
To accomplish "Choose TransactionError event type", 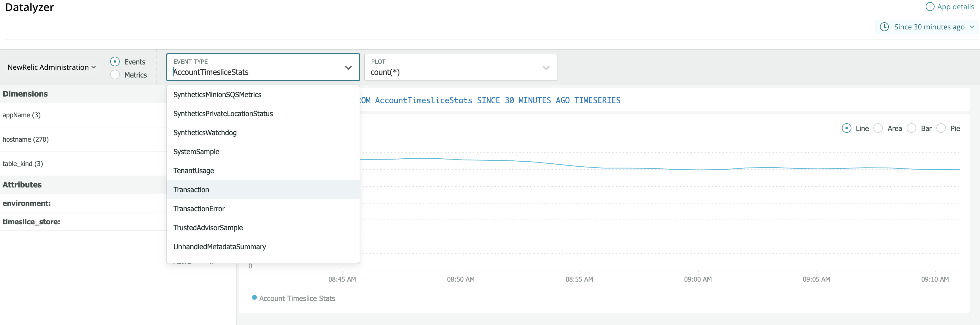I will (x=263, y=209).
